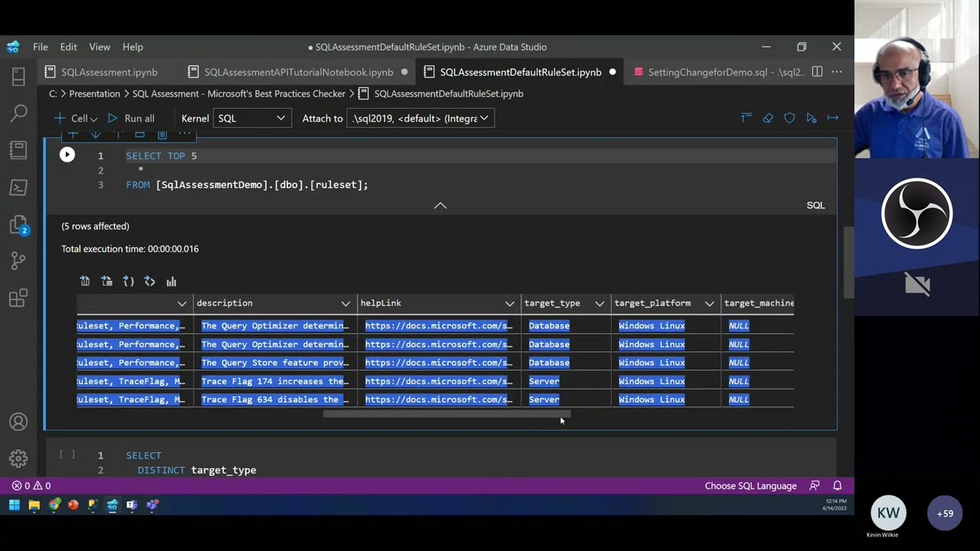Switch to SQLAssessment.ipynb tab
The image size is (980, 551).
point(109,72)
